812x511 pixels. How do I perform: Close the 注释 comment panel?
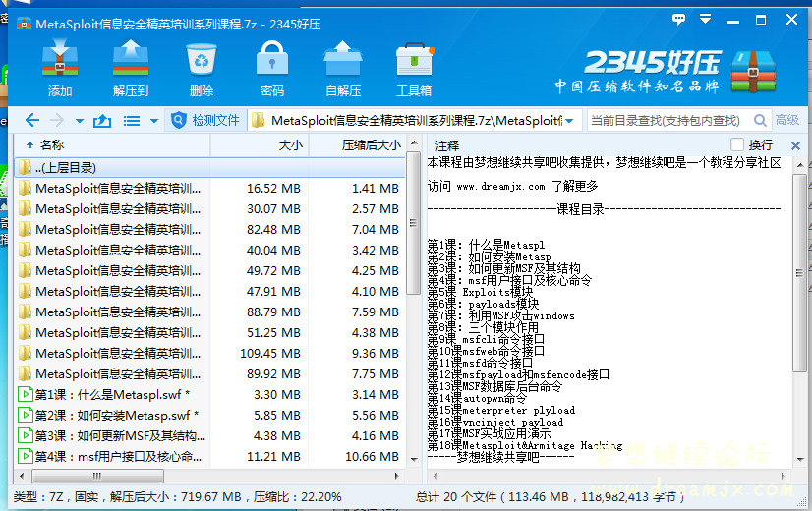tap(796, 145)
